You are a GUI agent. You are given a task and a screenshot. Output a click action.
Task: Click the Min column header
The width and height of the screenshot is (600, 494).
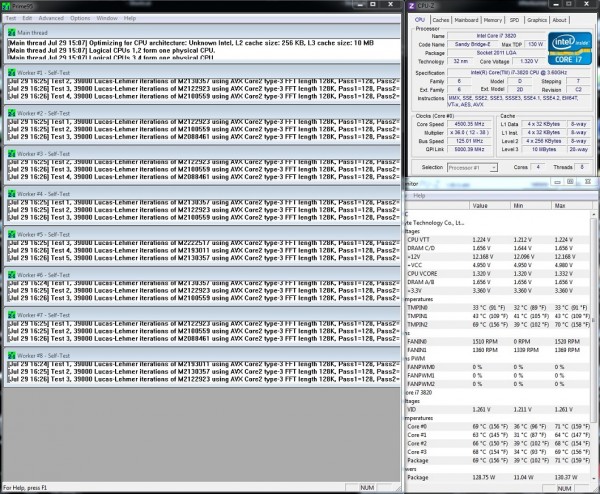(x=531, y=206)
